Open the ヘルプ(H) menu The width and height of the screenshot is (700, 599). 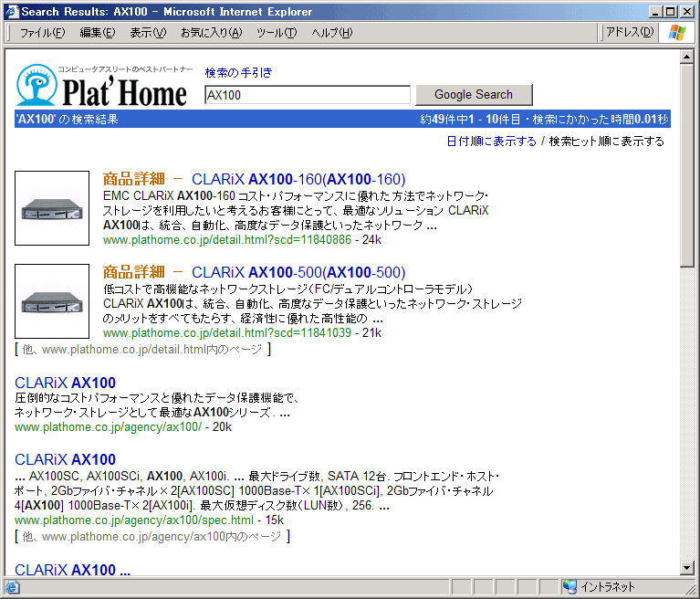tap(331, 33)
